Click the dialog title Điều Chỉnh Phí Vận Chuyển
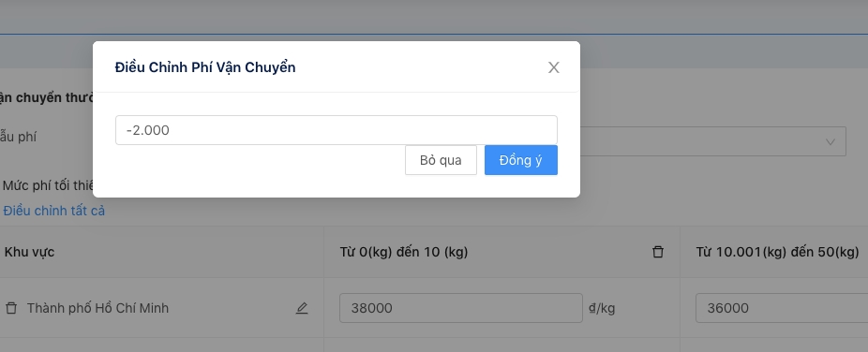Viewport: 868px width, 352px height. (205, 67)
